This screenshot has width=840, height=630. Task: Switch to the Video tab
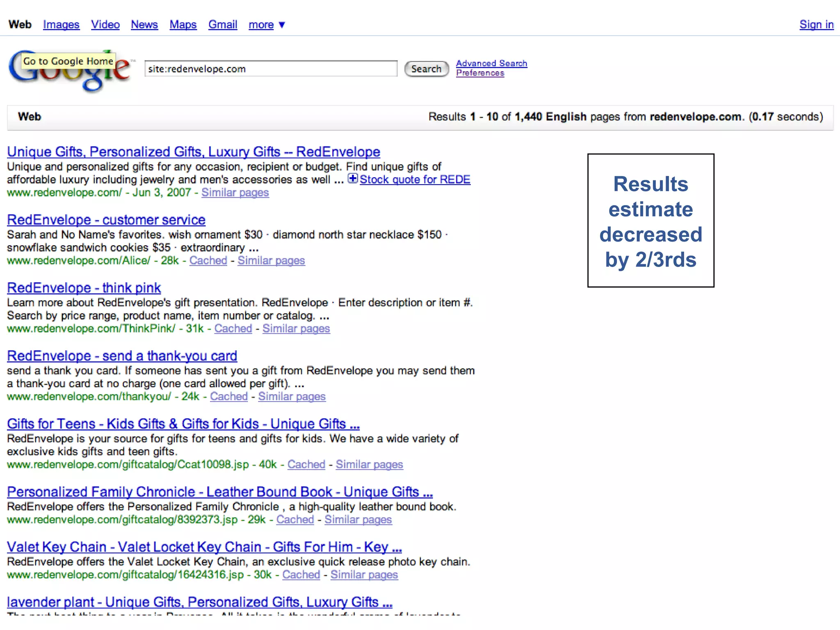[x=105, y=25]
